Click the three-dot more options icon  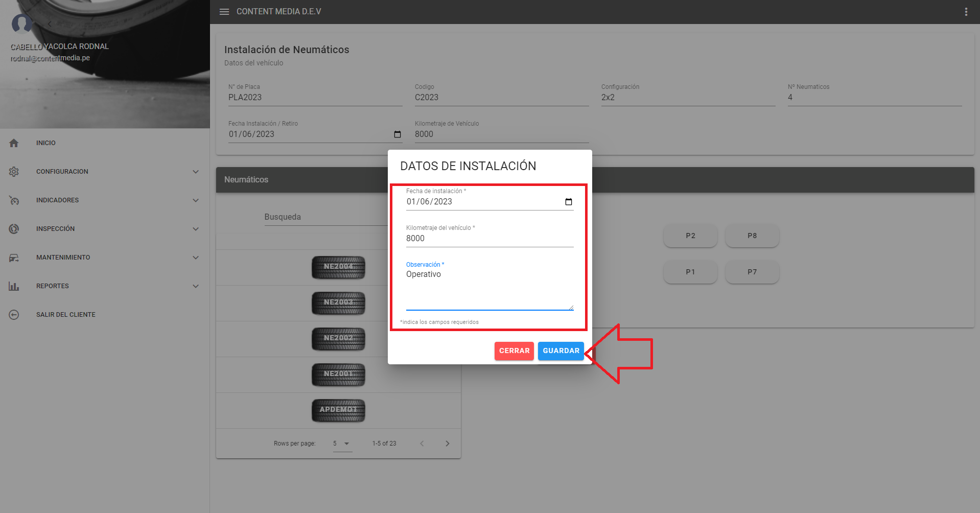click(966, 12)
